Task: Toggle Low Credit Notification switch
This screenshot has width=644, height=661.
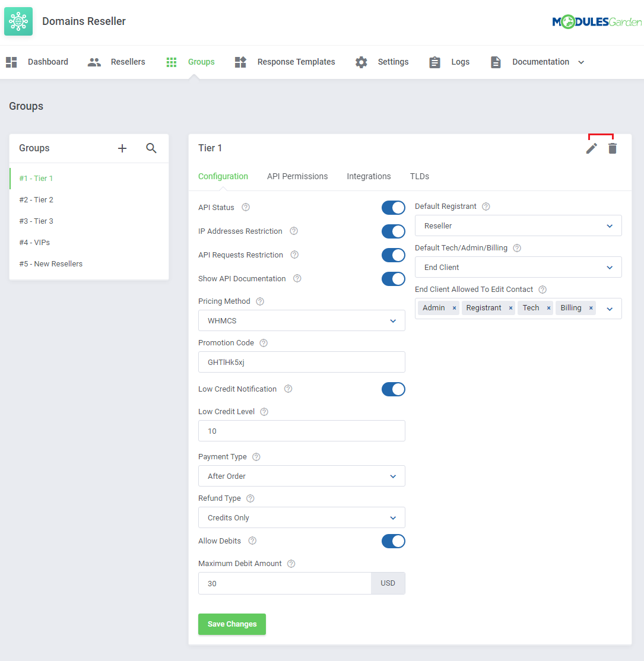Action: 394,389
